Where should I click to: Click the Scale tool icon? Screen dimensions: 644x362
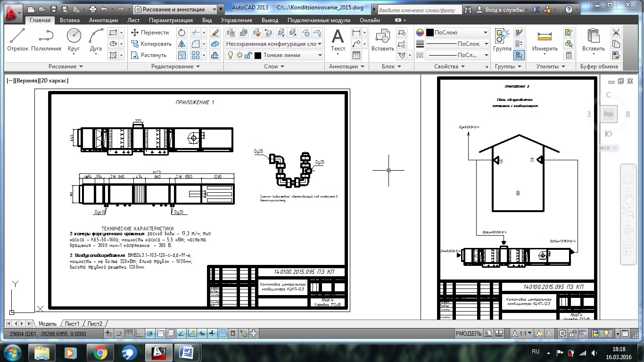pyautogui.click(x=182, y=55)
